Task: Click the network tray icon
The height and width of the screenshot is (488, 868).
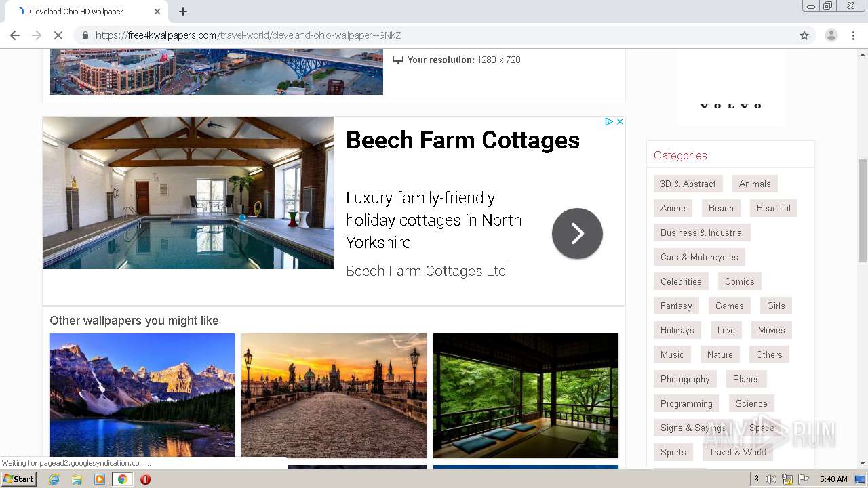Action: (x=787, y=479)
